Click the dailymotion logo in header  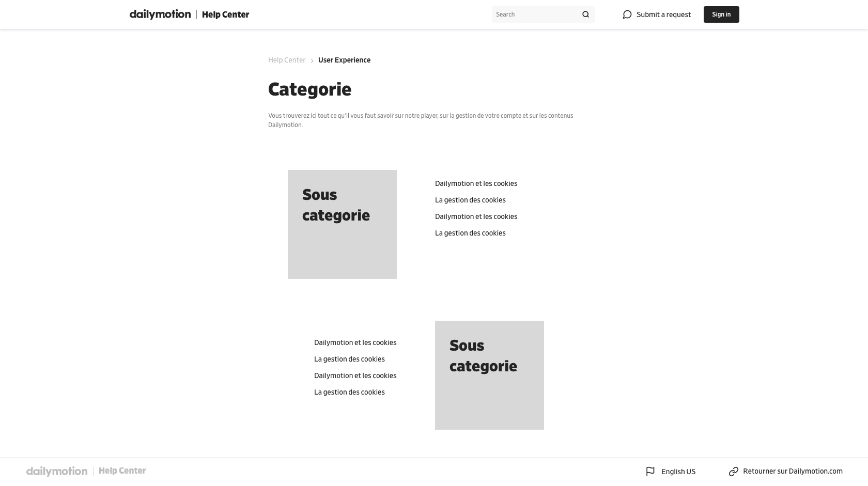coord(160,14)
